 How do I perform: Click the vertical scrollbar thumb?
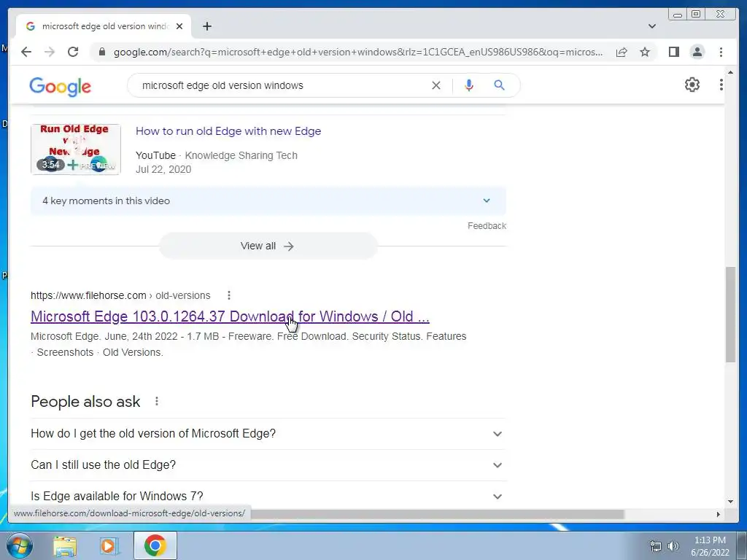tap(730, 314)
